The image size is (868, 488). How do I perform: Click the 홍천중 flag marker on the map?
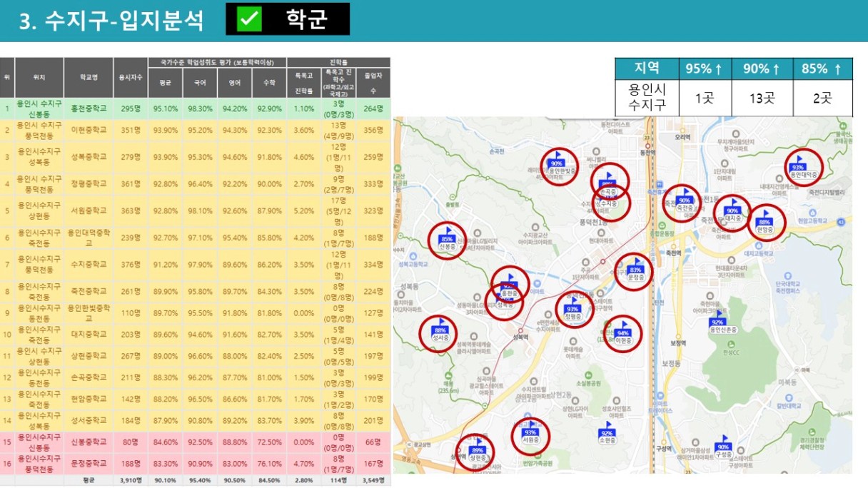tap(509, 284)
